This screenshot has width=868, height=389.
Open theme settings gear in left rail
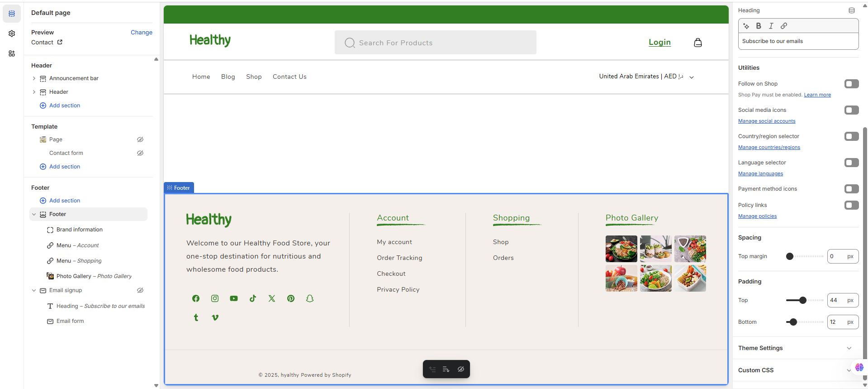pos(12,34)
